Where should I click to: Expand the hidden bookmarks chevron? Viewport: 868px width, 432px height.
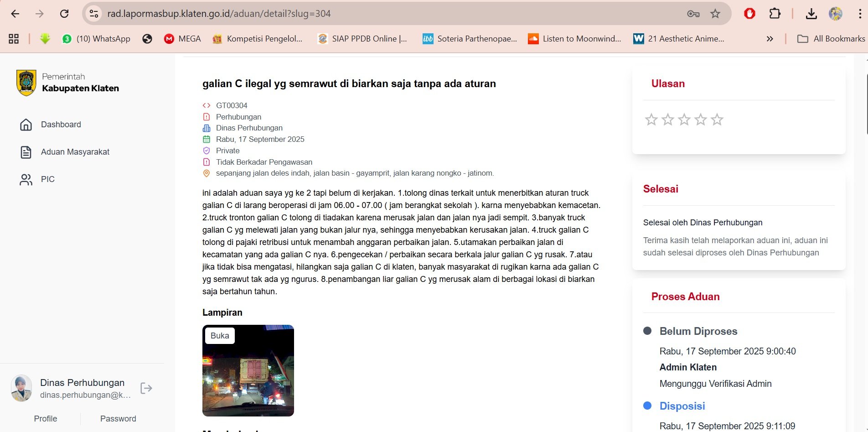pyautogui.click(x=770, y=39)
